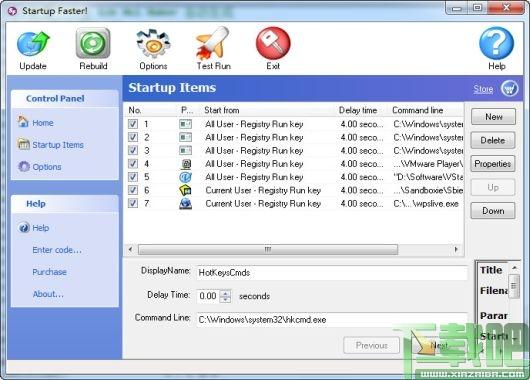Disable startup item 5 checkbox
Image resolution: width=530 pixels, height=380 pixels.
(133, 177)
